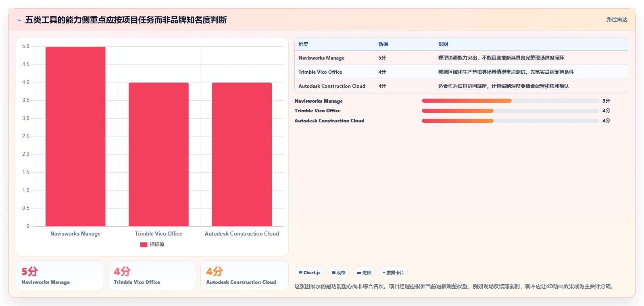Select the Navisworks Manage table row name
Viewport: 644px width, 306px height.
(x=321, y=58)
